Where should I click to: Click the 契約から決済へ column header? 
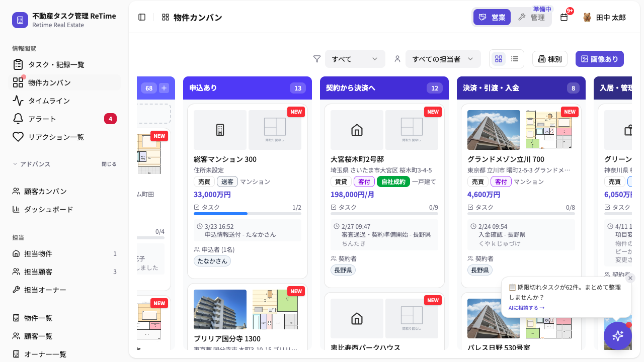coord(384,88)
